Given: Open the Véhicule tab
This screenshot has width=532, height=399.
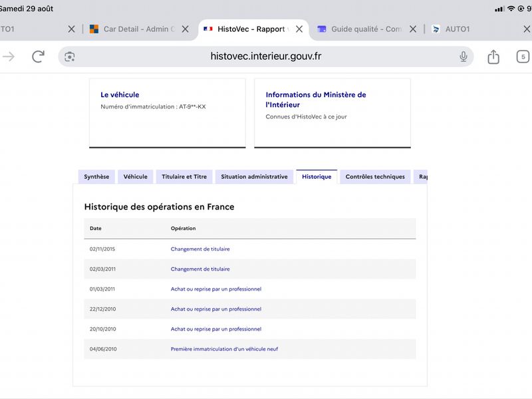Looking at the screenshot, I should point(136,177).
